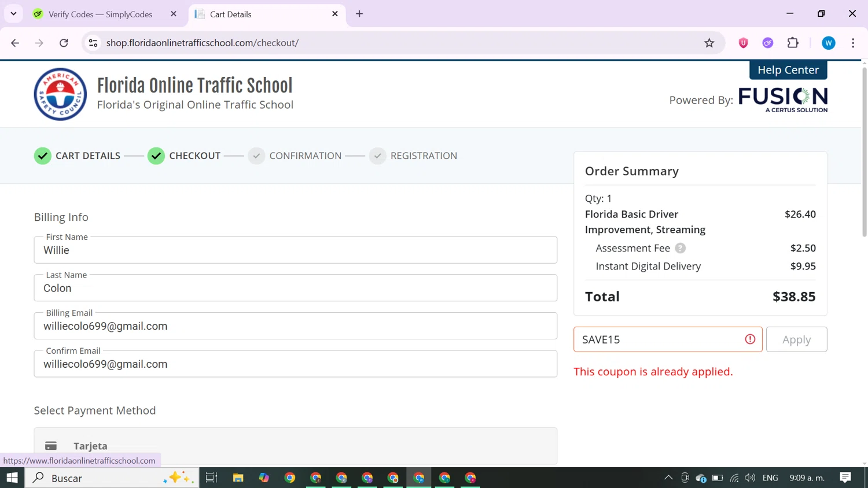Click the browser address bar URL

203,43
